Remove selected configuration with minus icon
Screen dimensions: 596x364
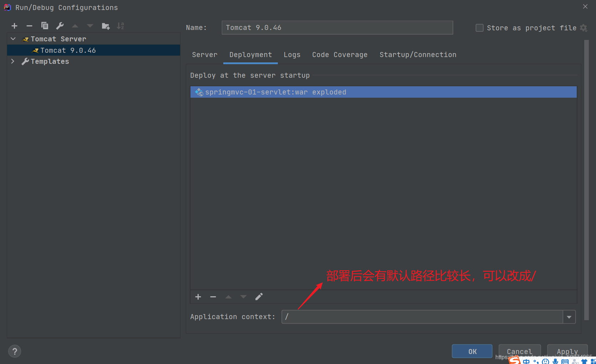pyautogui.click(x=29, y=26)
